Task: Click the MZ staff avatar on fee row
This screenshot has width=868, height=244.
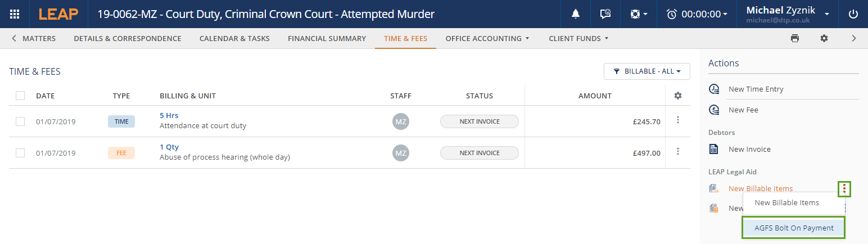Action: click(401, 153)
